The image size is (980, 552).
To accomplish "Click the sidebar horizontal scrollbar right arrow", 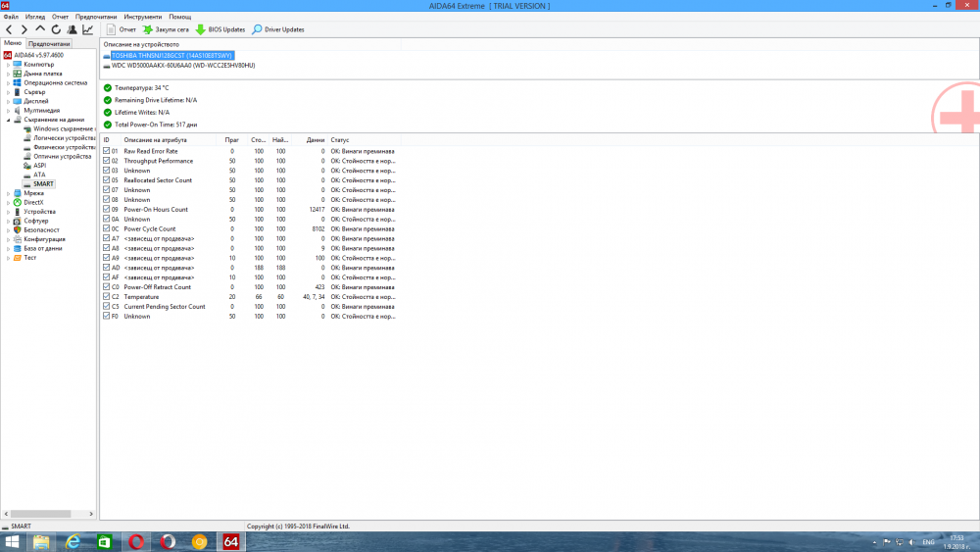I will tap(91, 514).
